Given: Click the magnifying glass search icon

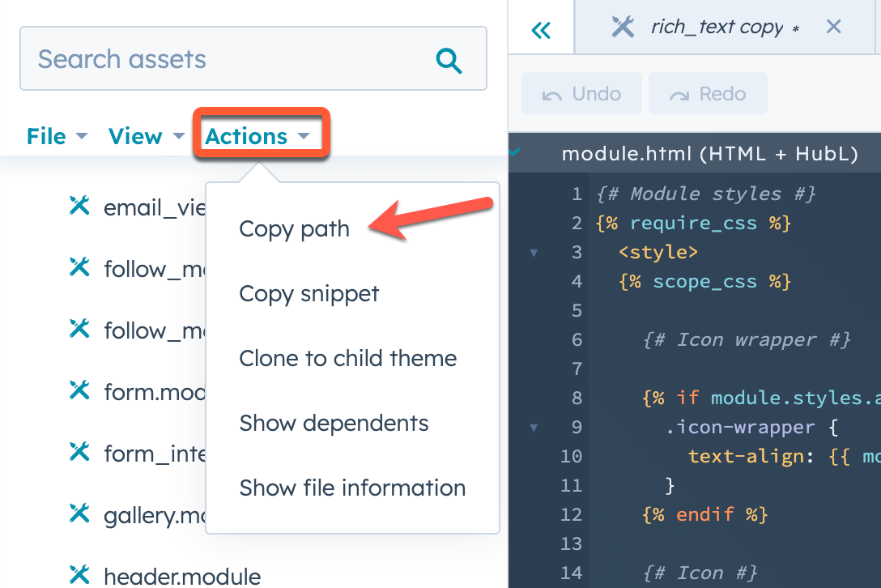Looking at the screenshot, I should pos(449,58).
